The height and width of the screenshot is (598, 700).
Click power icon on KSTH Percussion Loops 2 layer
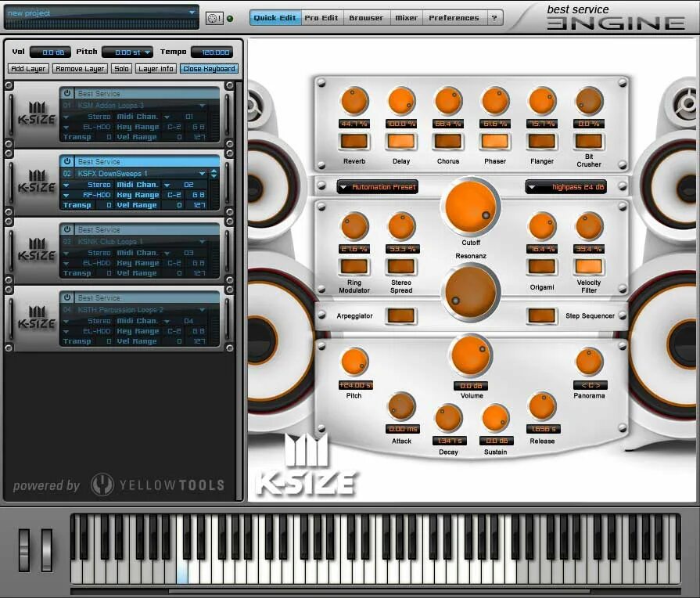pos(67,297)
